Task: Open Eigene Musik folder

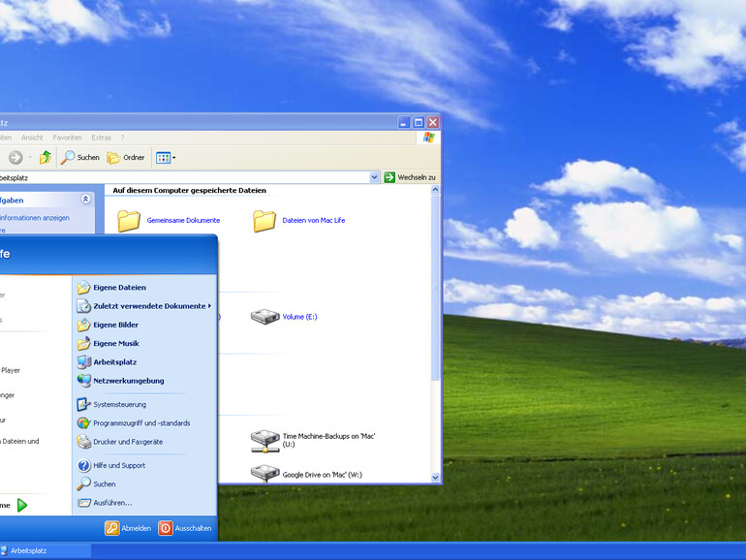Action: [x=108, y=344]
